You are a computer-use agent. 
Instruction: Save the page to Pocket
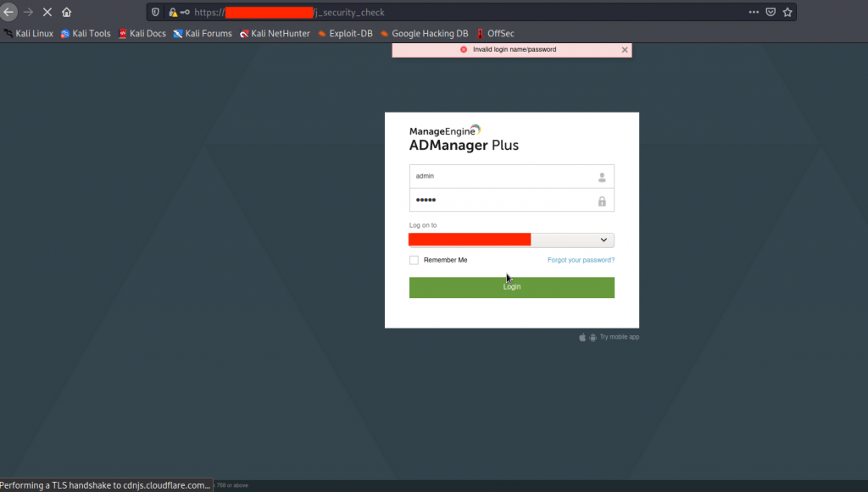pos(771,12)
